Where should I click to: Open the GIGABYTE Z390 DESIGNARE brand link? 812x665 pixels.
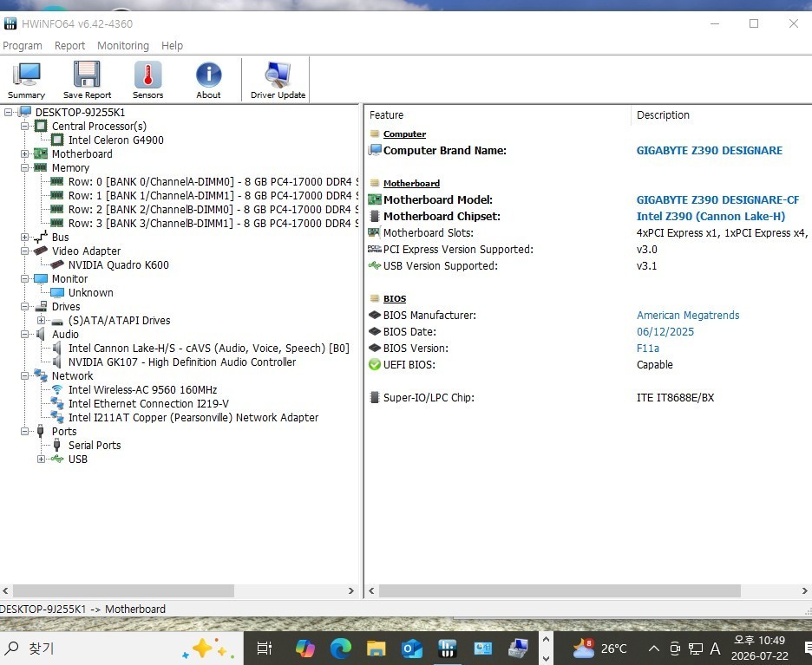point(710,150)
